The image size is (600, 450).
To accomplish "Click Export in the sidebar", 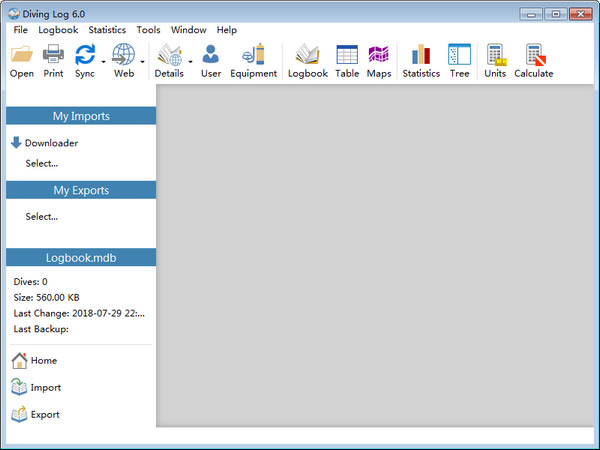I will click(x=45, y=414).
